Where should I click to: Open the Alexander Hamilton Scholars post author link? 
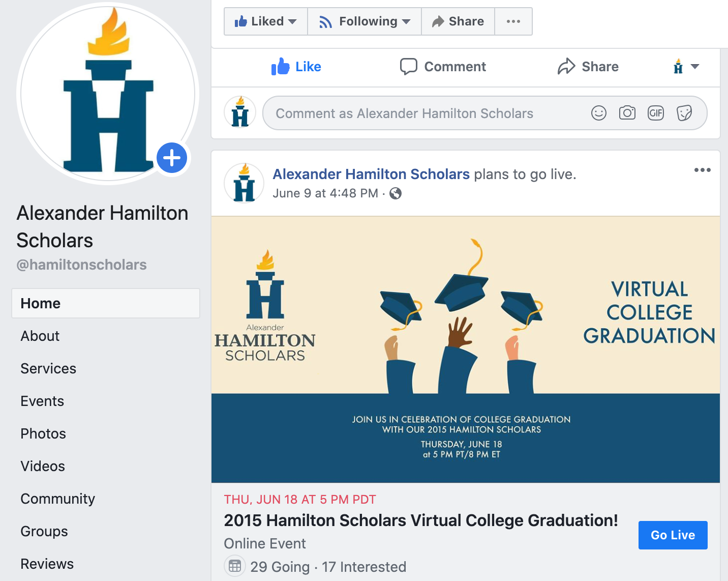[371, 174]
